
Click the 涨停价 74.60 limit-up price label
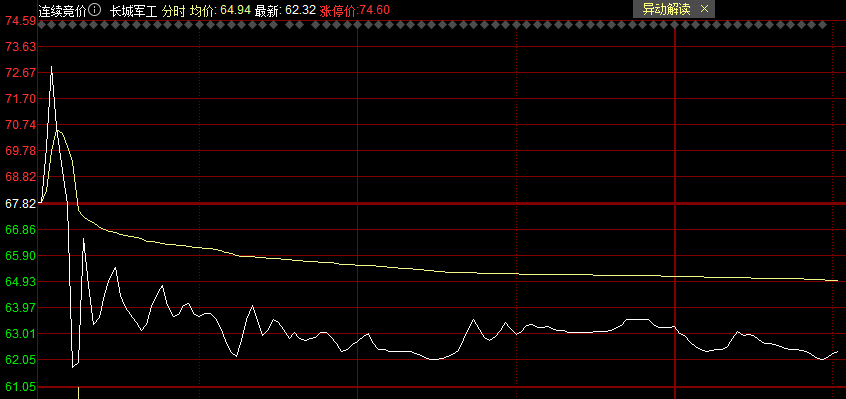tap(354, 10)
